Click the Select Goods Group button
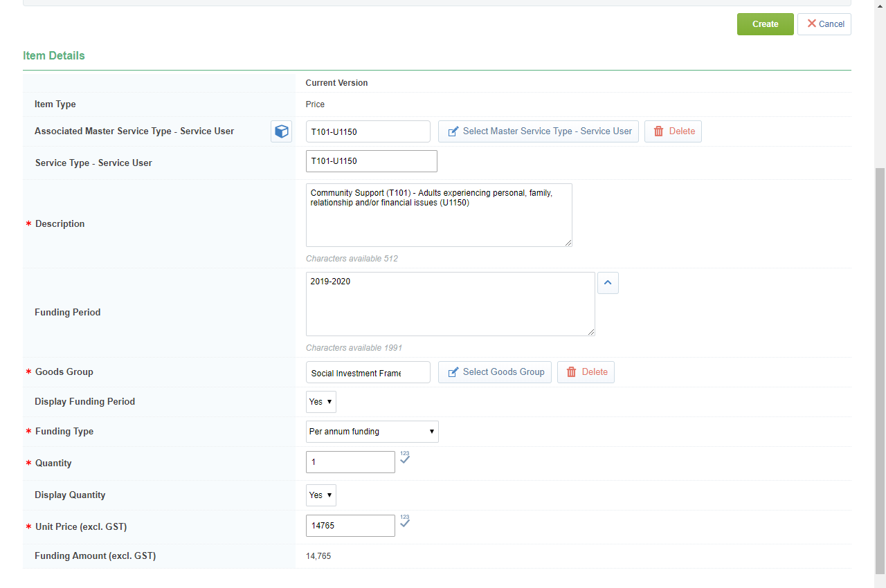 pos(494,372)
